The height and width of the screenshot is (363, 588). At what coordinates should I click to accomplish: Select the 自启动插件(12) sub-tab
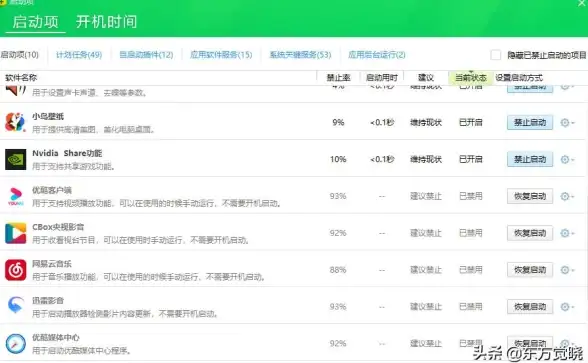coord(146,55)
